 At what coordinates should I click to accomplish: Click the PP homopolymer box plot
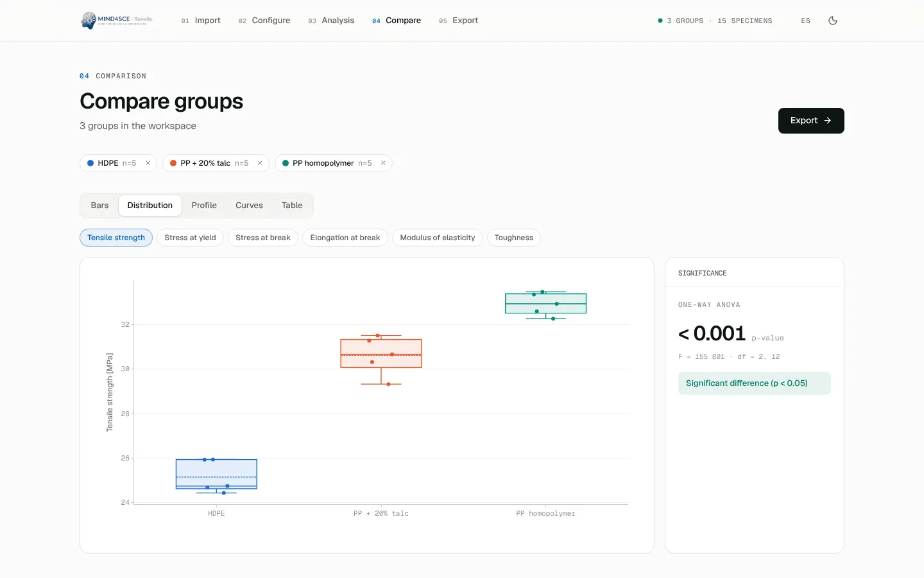pyautogui.click(x=546, y=304)
